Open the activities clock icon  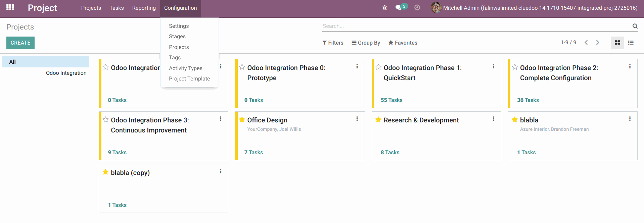(417, 7)
